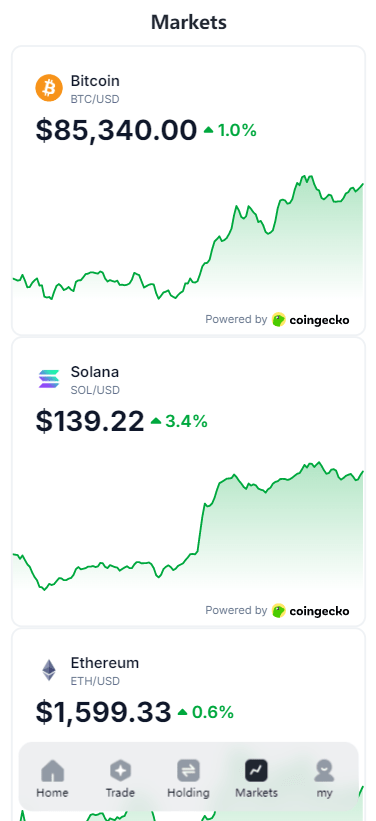Tap the Bitcoin orange logo icon
376x821 pixels.
[x=49, y=87]
